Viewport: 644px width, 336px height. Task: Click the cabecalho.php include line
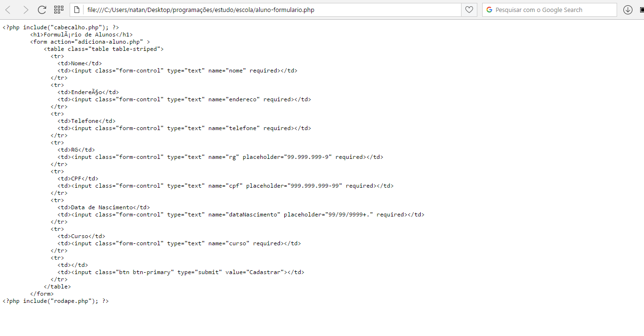(61, 27)
